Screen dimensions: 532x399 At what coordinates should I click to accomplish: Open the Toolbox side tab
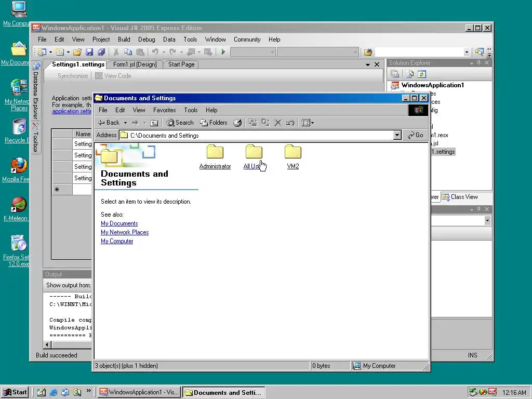tap(36, 138)
